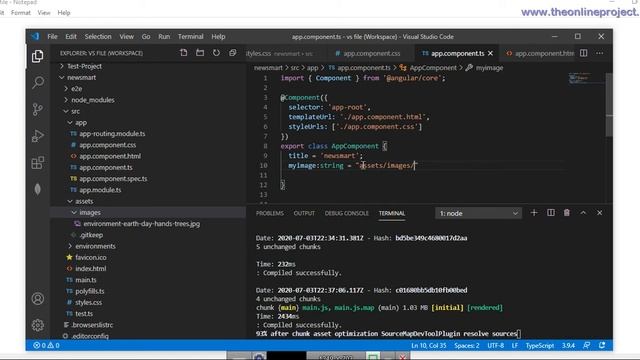Switch to the DEBUG CONSOLE tab
Image resolution: width=640 pixels, height=360 pixels.
point(347,213)
